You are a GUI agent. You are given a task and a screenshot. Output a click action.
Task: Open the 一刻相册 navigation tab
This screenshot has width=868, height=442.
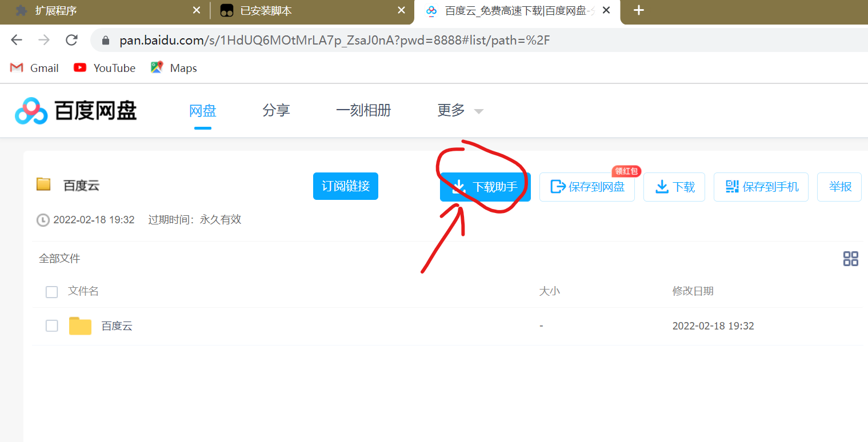[x=363, y=110]
